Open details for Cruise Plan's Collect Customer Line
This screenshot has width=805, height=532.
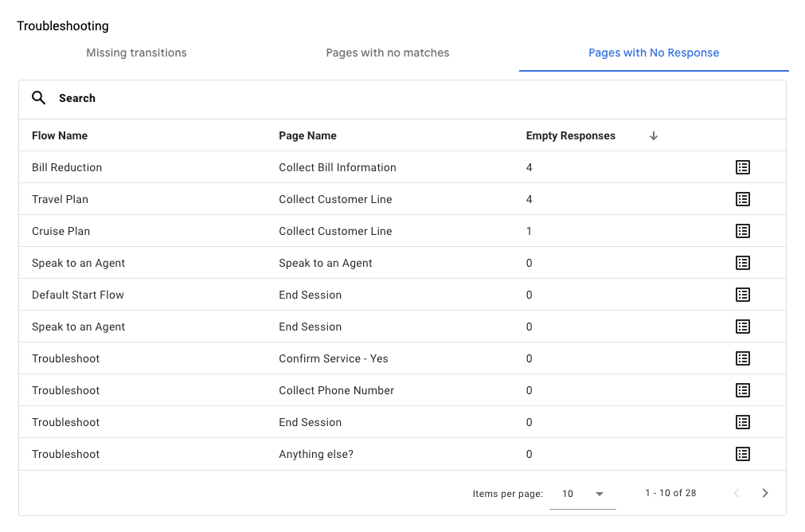(743, 231)
